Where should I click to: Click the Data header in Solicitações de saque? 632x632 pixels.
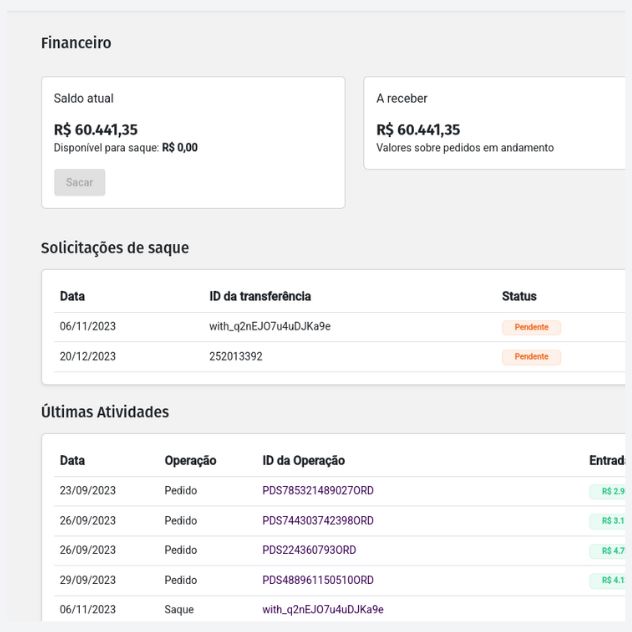[x=72, y=296]
